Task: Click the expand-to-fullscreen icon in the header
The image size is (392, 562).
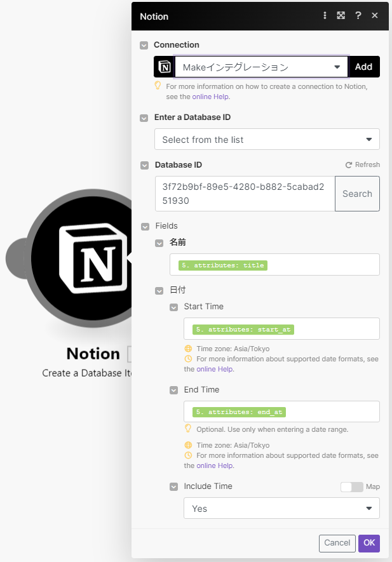Action: point(341,15)
